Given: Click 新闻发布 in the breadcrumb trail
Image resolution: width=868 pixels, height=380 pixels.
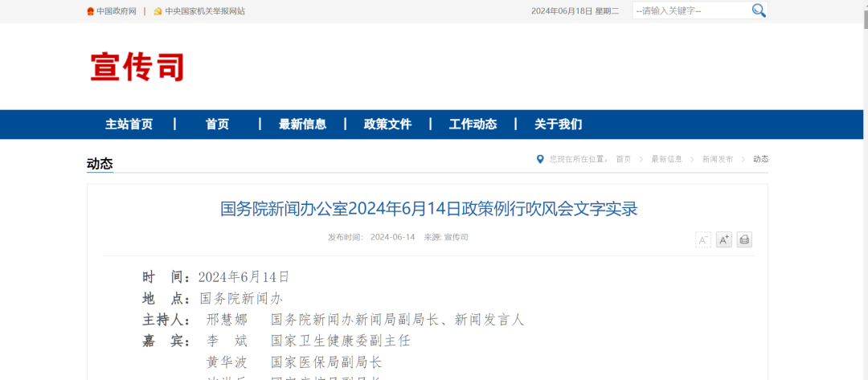Looking at the screenshot, I should [718, 159].
